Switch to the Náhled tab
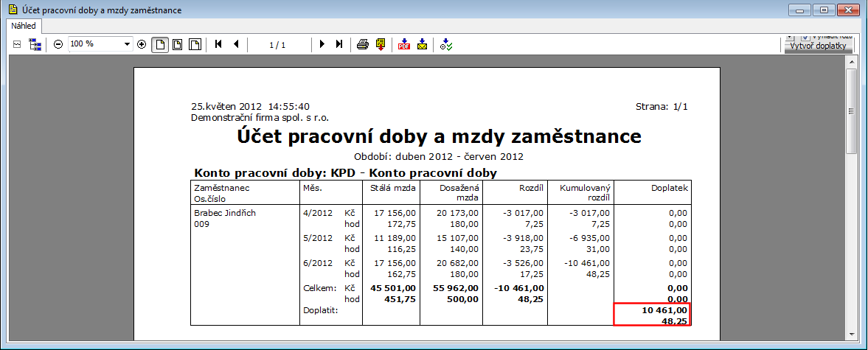Image resolution: width=868 pixels, height=350 pixels. click(24, 26)
